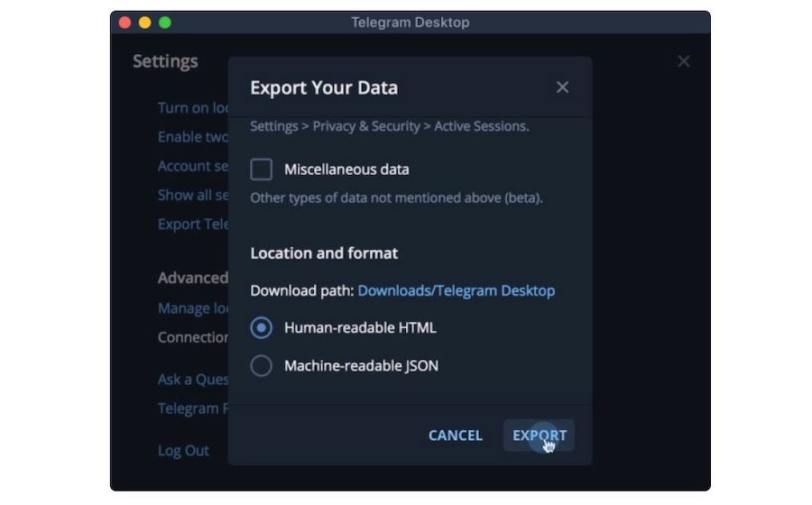This screenshot has width=812, height=505.
Task: Open the 'Manage loc...' option under Advanced
Action: (192, 308)
